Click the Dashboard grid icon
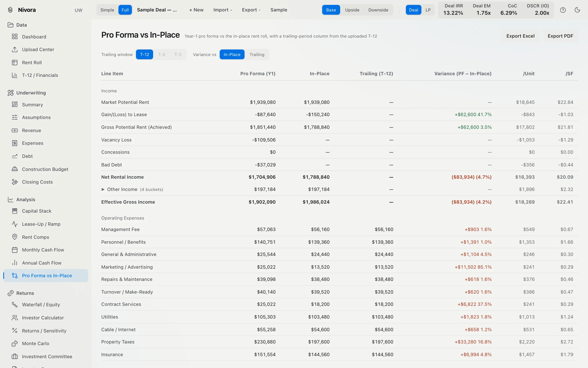The height and width of the screenshot is (368, 588). point(14,37)
